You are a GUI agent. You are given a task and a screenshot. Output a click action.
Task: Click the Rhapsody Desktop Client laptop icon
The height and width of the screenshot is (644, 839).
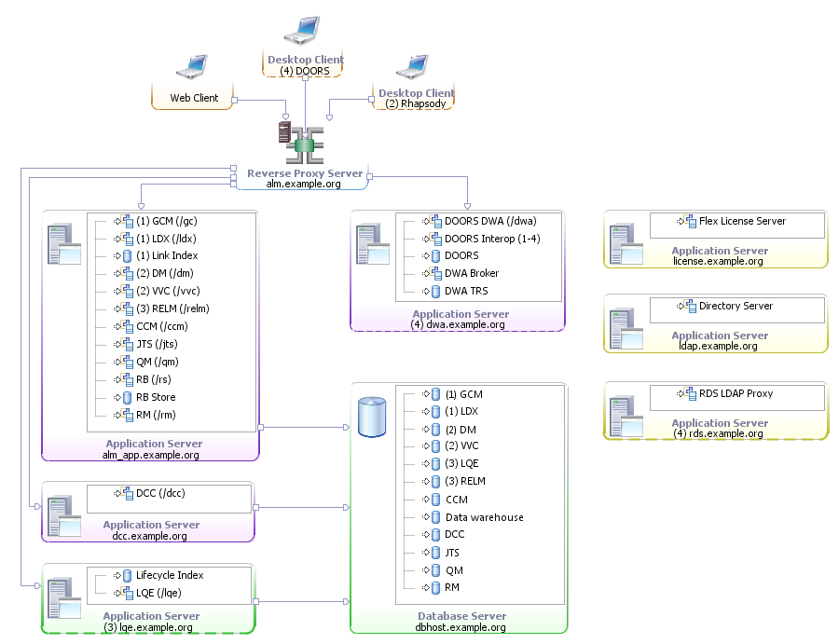pyautogui.click(x=413, y=67)
